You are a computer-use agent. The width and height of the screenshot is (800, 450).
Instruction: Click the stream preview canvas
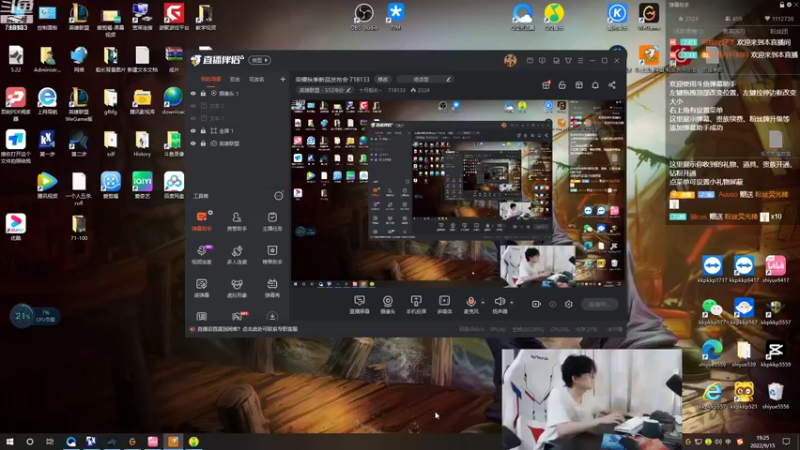point(458,193)
